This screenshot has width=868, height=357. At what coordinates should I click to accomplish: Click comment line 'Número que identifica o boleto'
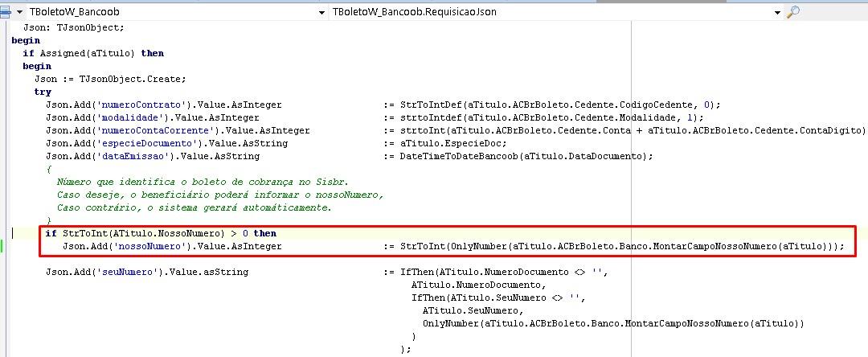[x=203, y=182]
